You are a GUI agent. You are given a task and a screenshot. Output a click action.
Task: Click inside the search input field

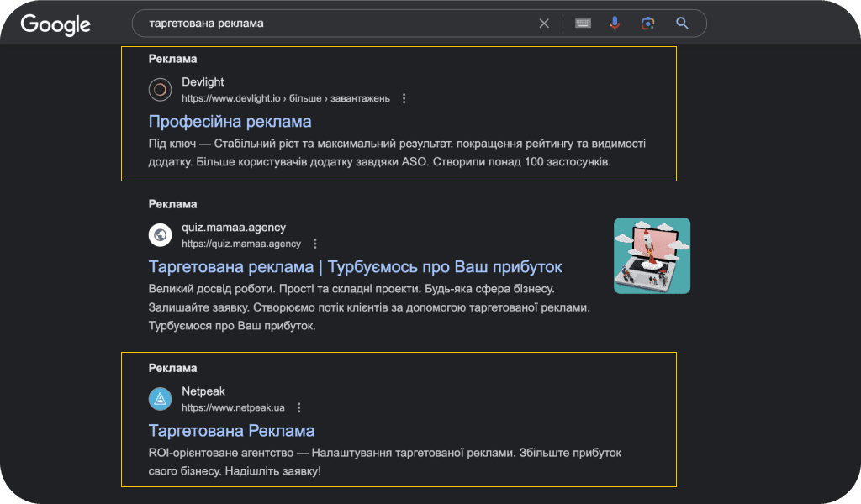[x=336, y=23]
